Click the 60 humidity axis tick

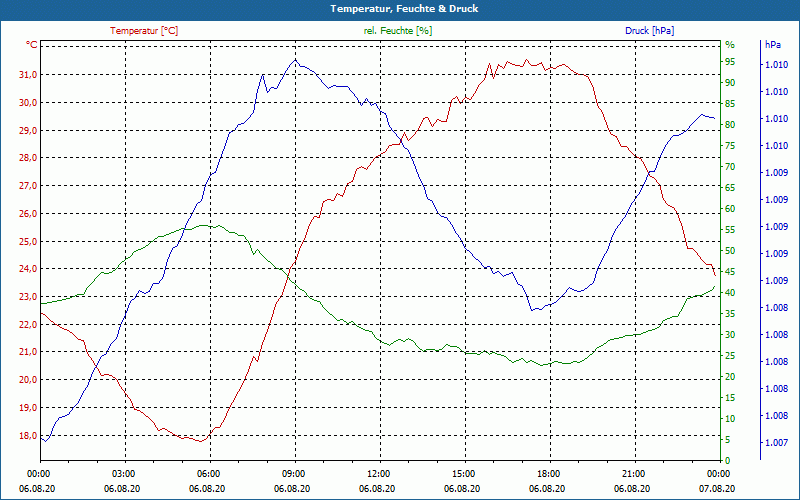(730, 209)
